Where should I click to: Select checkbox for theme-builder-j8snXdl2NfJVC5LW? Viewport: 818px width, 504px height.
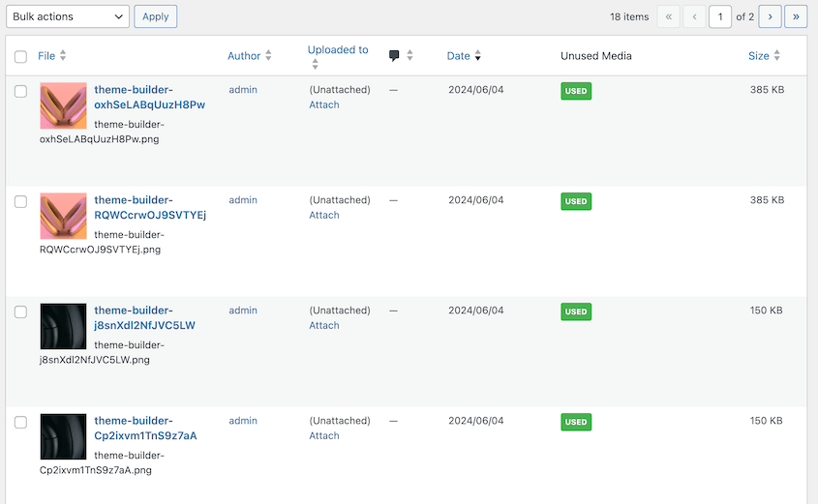[x=20, y=311]
